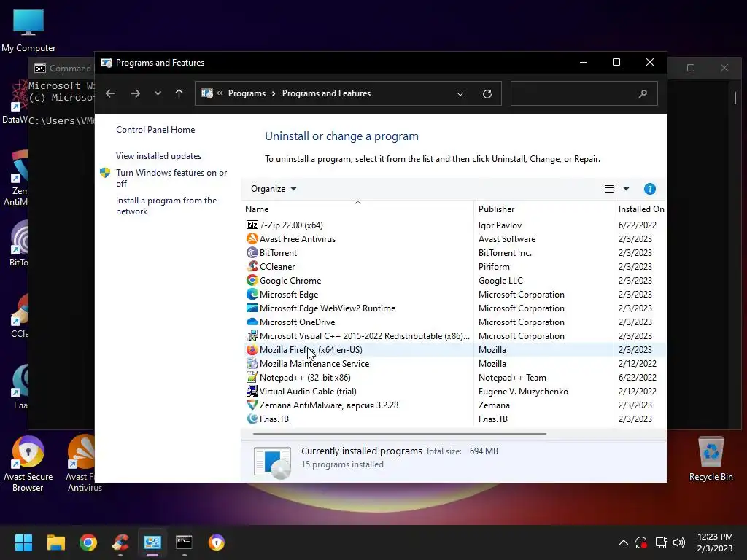Open the Recycle Bin desktop icon

[711, 459]
